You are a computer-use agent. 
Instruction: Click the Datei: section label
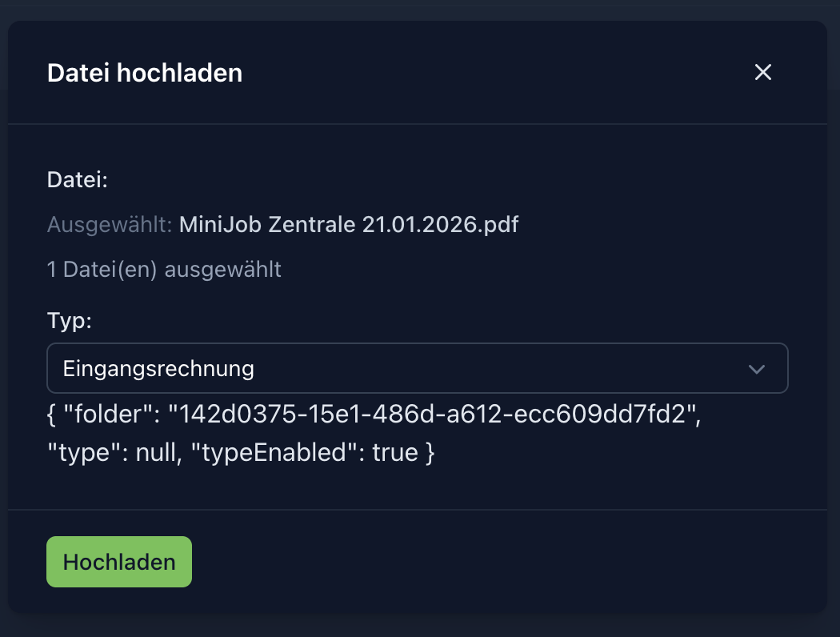pos(77,180)
